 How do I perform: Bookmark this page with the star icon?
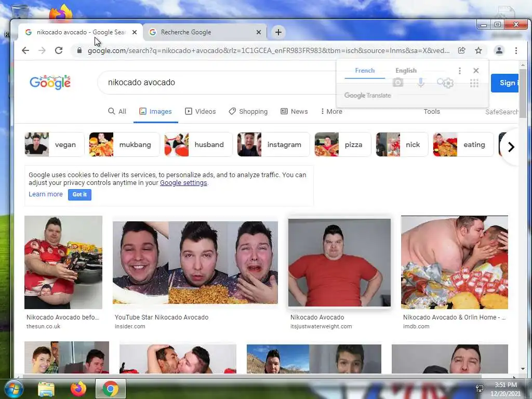[478, 50]
